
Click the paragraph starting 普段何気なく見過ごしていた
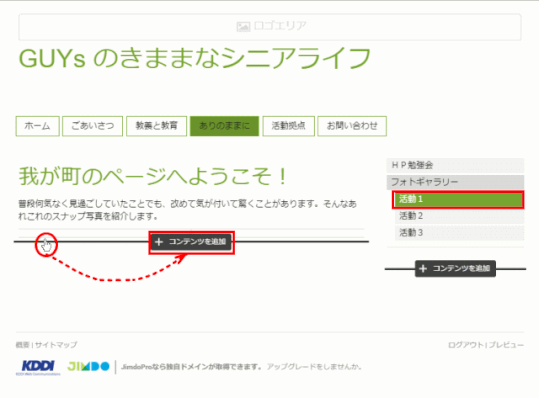(x=188, y=210)
